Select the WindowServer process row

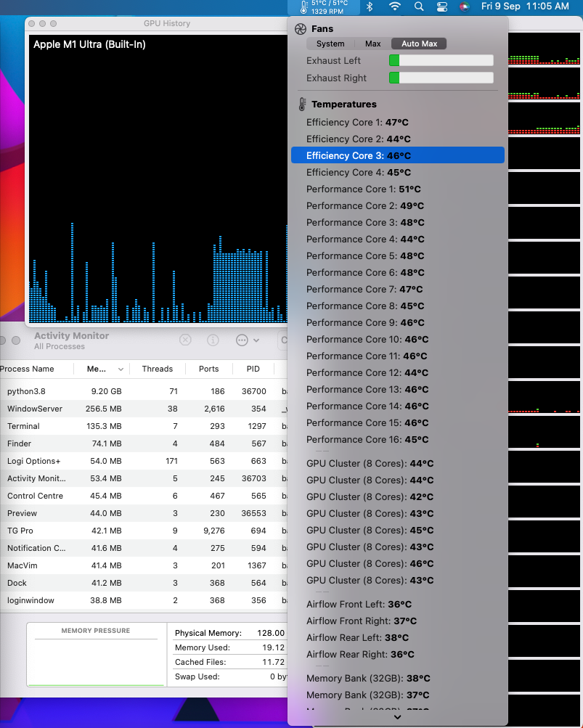pos(144,409)
